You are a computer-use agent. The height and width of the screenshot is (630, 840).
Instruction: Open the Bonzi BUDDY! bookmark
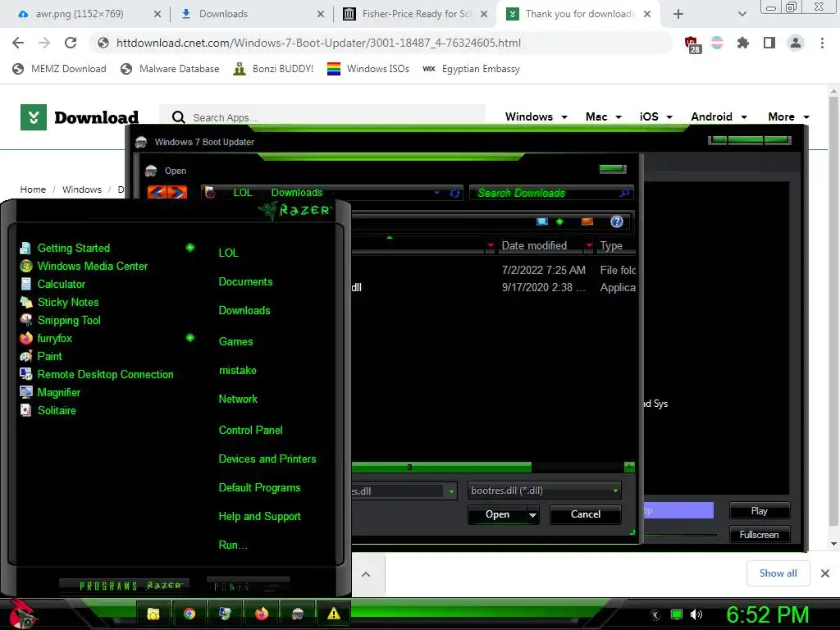pos(273,69)
